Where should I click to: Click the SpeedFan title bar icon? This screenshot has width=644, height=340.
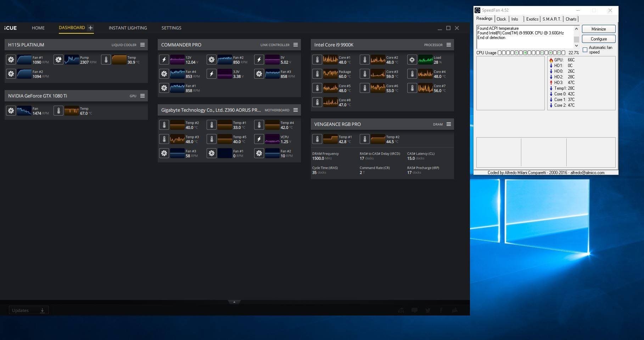tap(477, 10)
